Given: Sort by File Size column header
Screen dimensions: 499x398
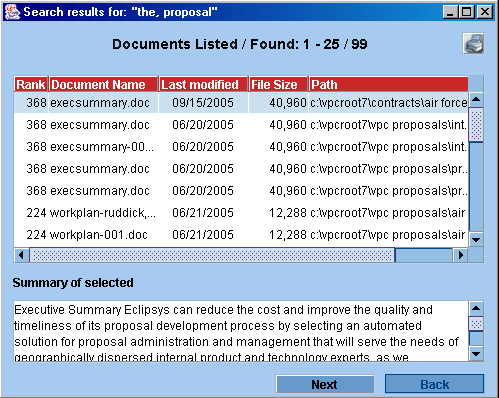Looking at the screenshot, I should tap(278, 84).
